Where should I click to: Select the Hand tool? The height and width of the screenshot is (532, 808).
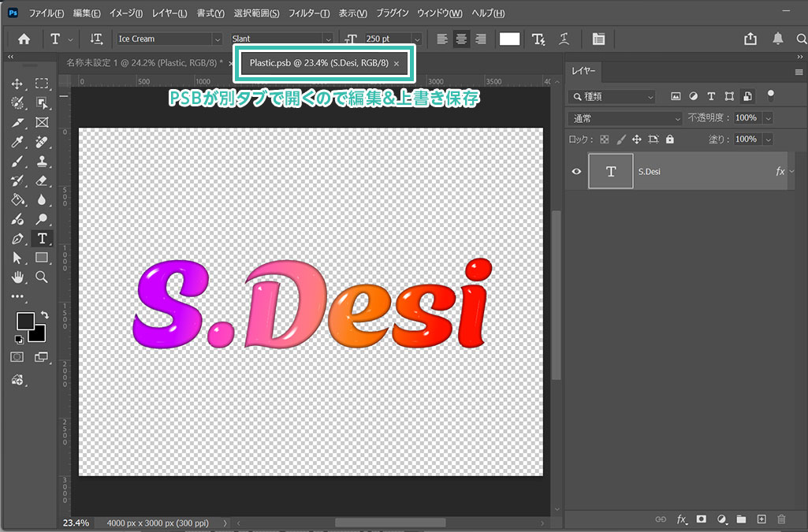point(17,277)
